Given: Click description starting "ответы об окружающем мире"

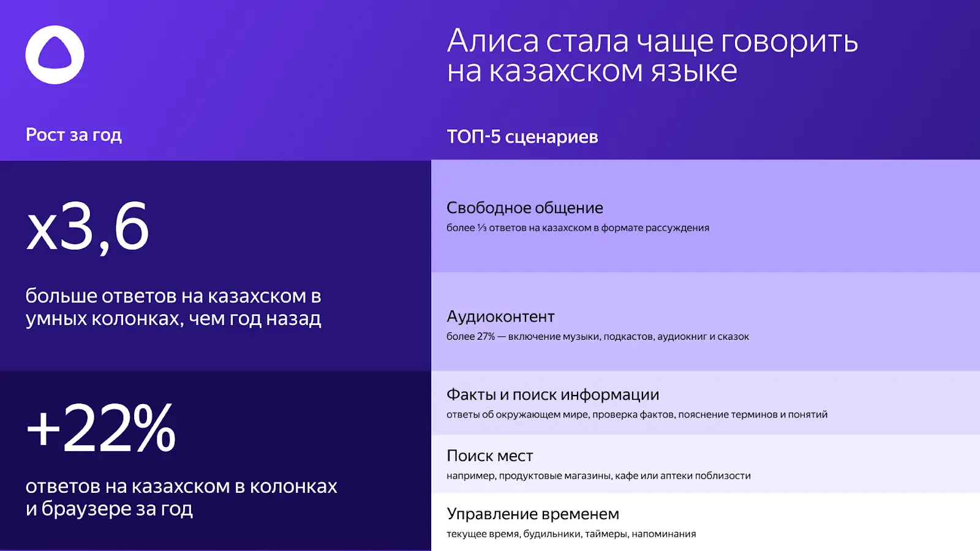Looking at the screenshot, I should click(x=636, y=414).
